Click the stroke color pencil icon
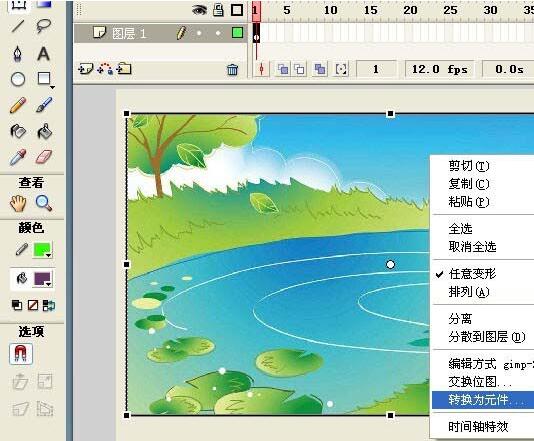The width and height of the screenshot is (534, 441). pos(21,249)
